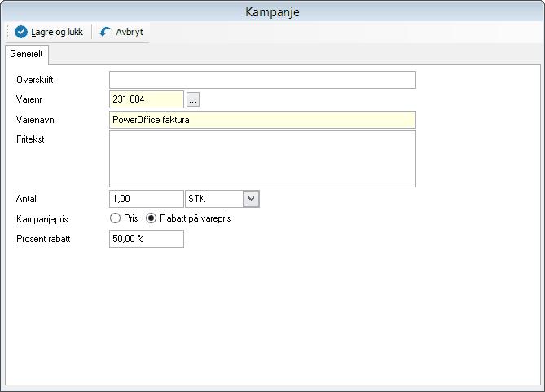Click the Avbryt undo arrow icon
This screenshot has width=545, height=392.
(x=106, y=32)
